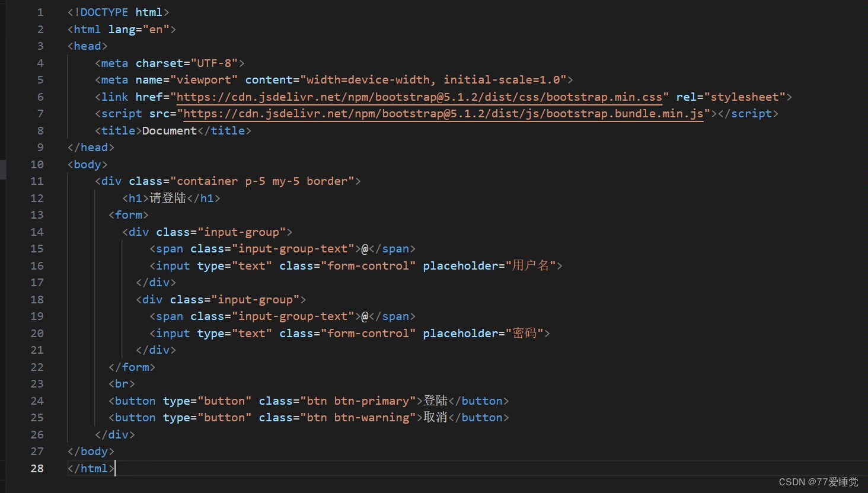Open the bootstrap.min.css URL on line 6
The width and height of the screenshot is (868, 493).
coord(419,97)
